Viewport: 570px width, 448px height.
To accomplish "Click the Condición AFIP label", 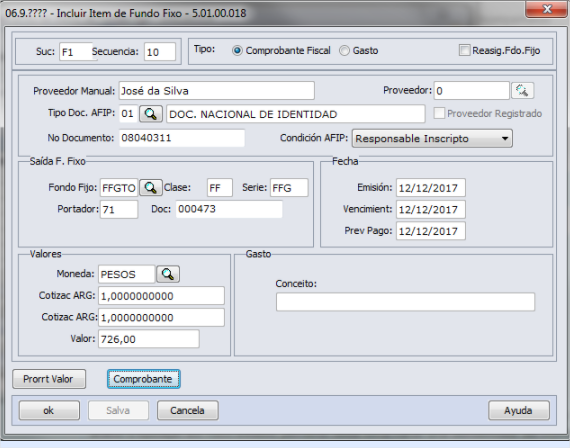I will 314,138.
